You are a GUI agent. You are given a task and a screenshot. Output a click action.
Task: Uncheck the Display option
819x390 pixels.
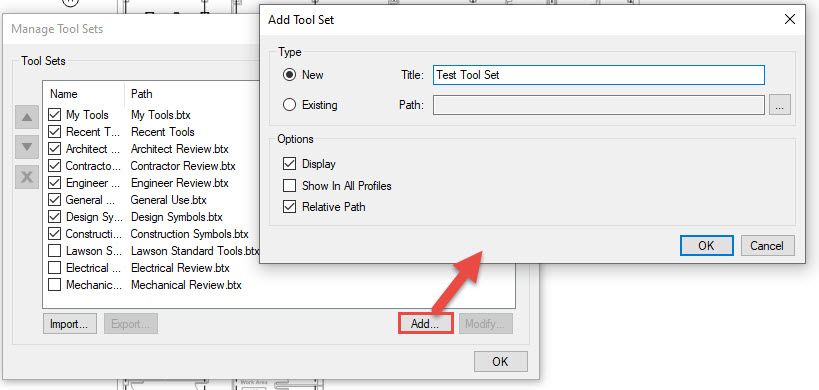tap(289, 164)
